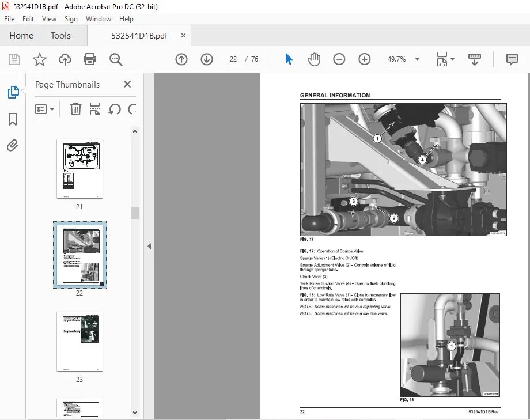Click the page number field showing 22
The width and height of the screenshot is (530, 420).
pos(233,59)
